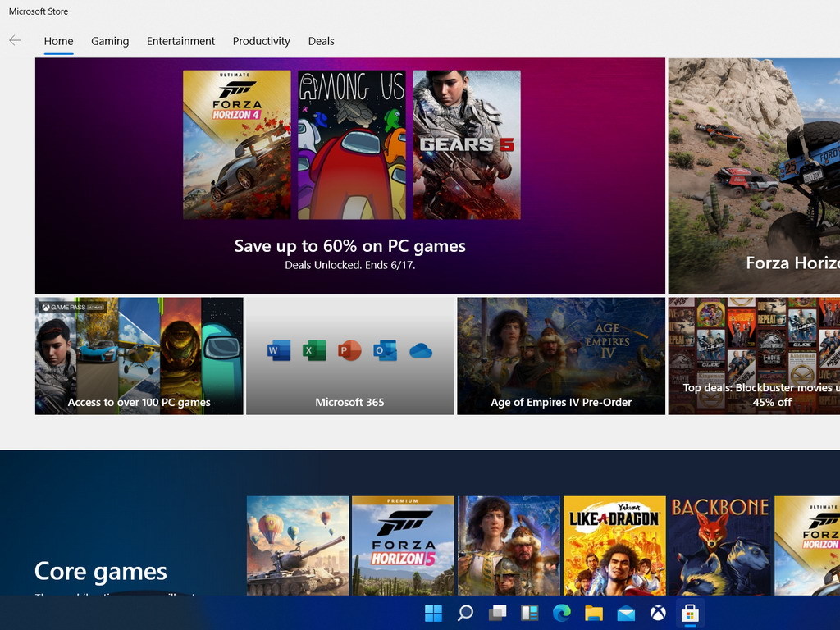The width and height of the screenshot is (840, 630).
Task: Click the Game Pass Ultimate badge
Action: (73, 307)
